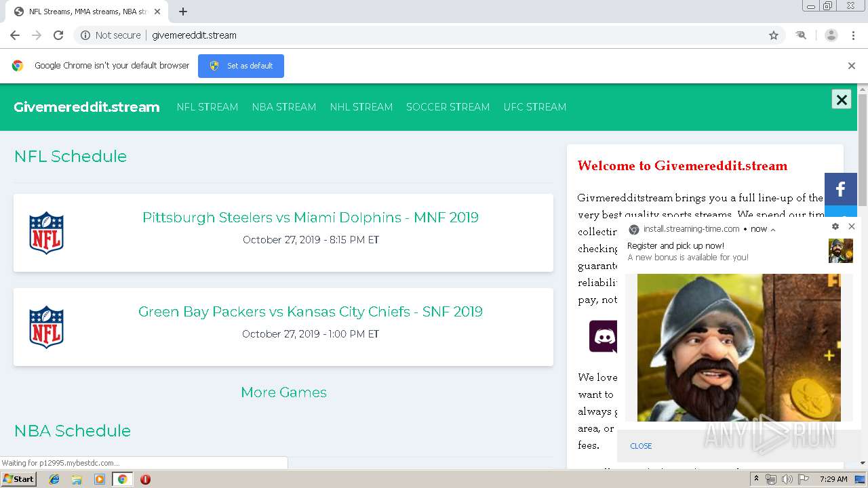This screenshot has width=868, height=488.
Task: Go to NBA STREAM menu item
Action: tap(284, 107)
